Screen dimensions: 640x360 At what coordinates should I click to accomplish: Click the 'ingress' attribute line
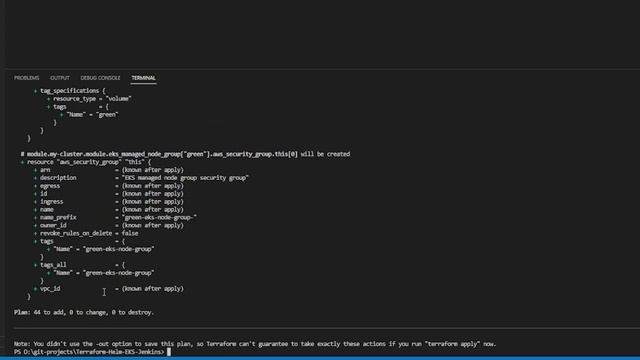click(x=109, y=202)
